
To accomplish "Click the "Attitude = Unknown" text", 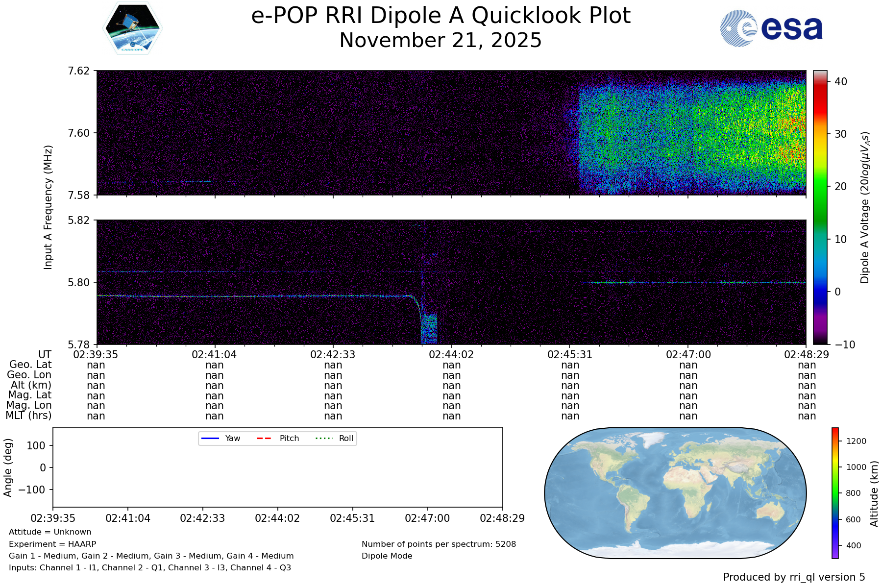I will (50, 532).
